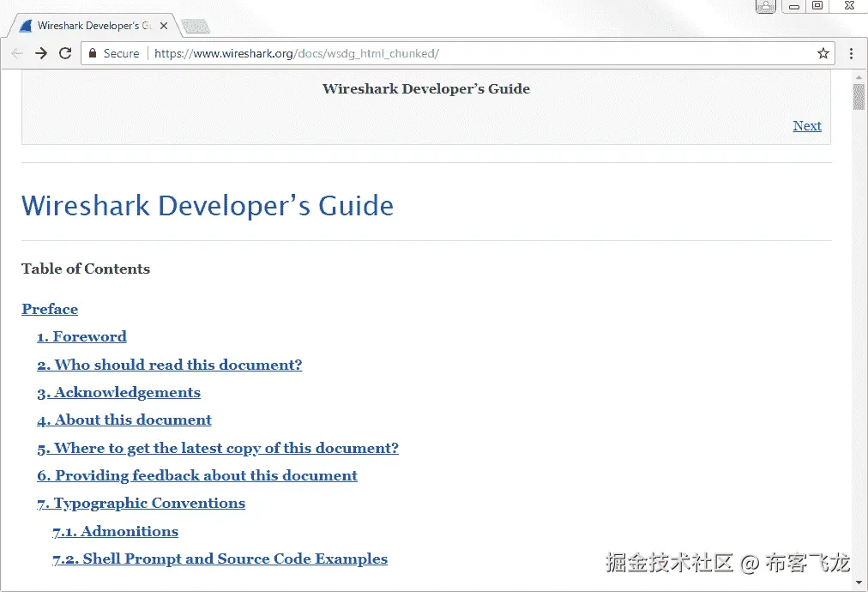This screenshot has width=868, height=592.
Task: Close the Wireshark Developer's Guide tab
Action: [164, 26]
